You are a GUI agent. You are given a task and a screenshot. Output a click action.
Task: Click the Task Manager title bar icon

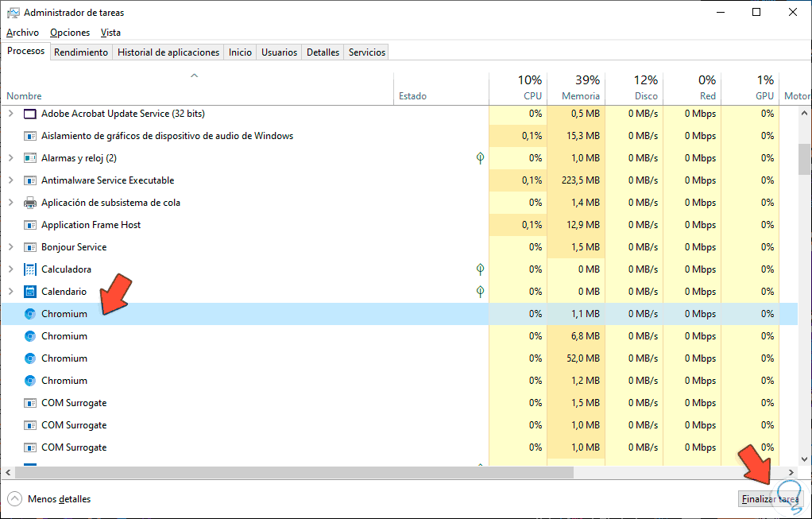tap(14, 13)
